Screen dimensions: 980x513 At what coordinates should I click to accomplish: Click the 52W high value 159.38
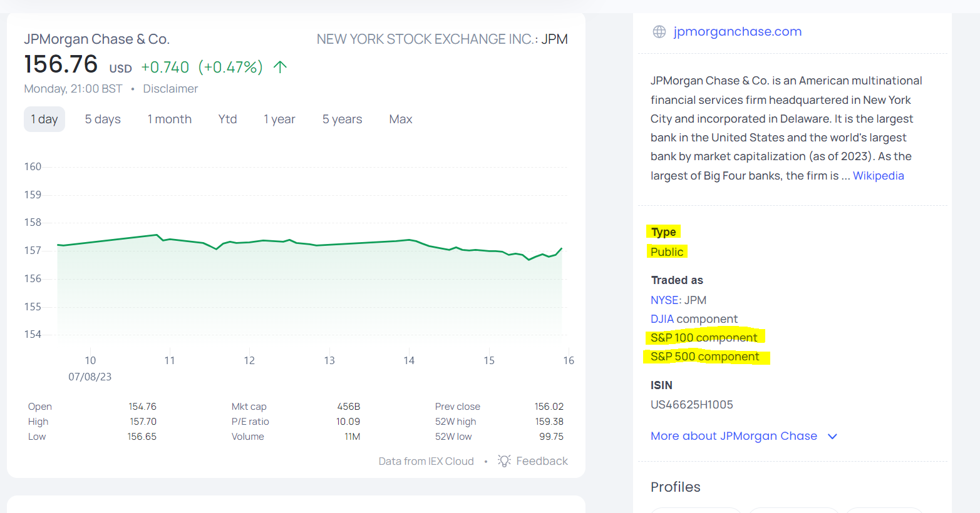point(549,422)
